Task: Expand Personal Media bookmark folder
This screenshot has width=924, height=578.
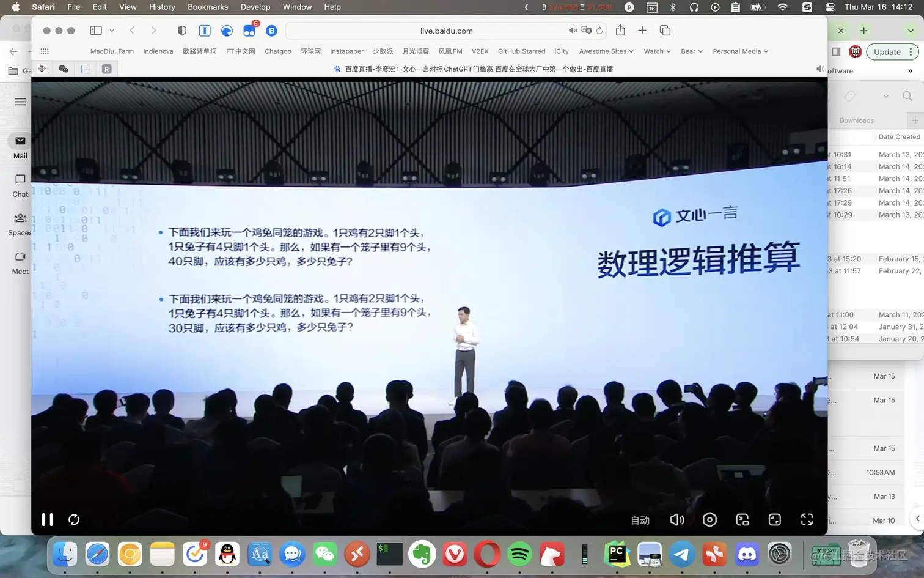Action: pos(741,51)
